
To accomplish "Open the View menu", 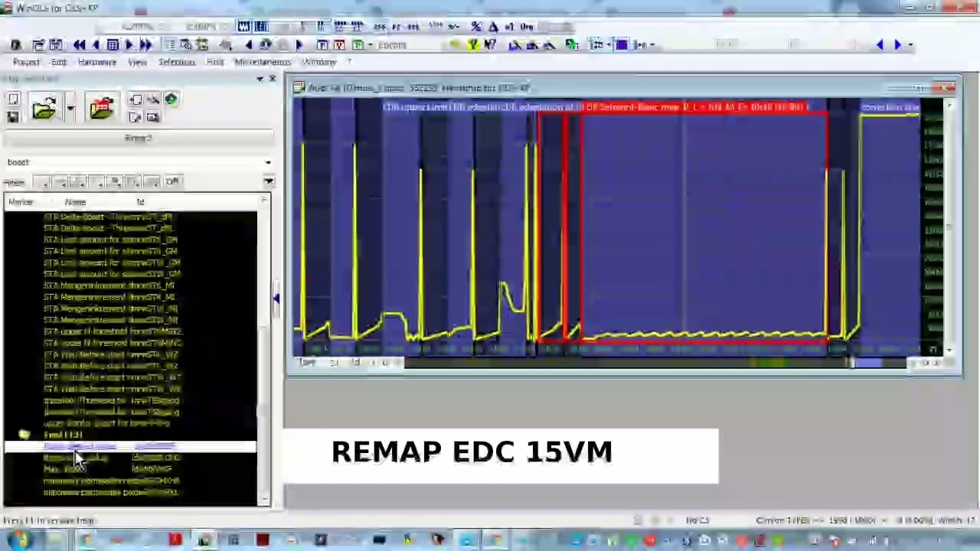I will (x=137, y=62).
